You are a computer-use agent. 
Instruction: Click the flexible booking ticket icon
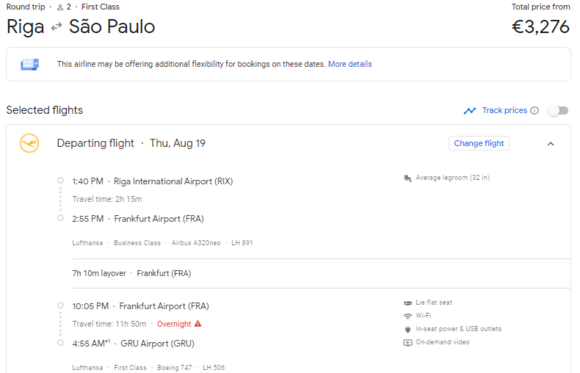coord(30,64)
